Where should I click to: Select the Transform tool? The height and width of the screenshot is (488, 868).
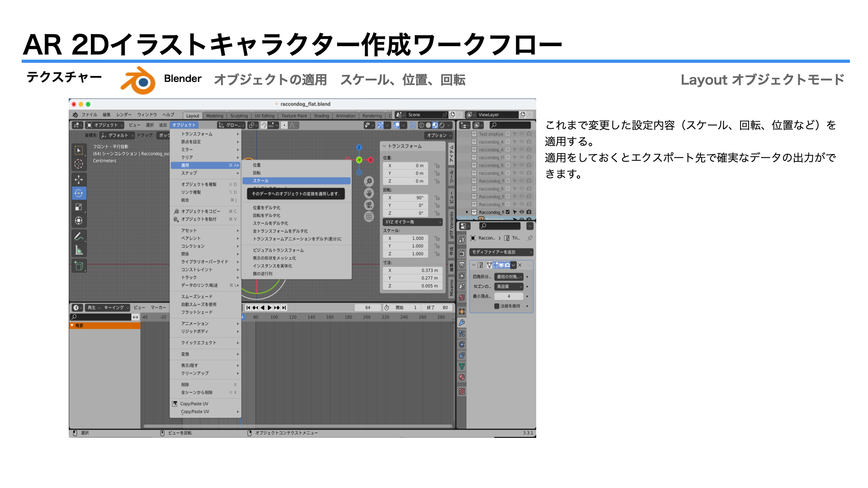click(x=79, y=221)
